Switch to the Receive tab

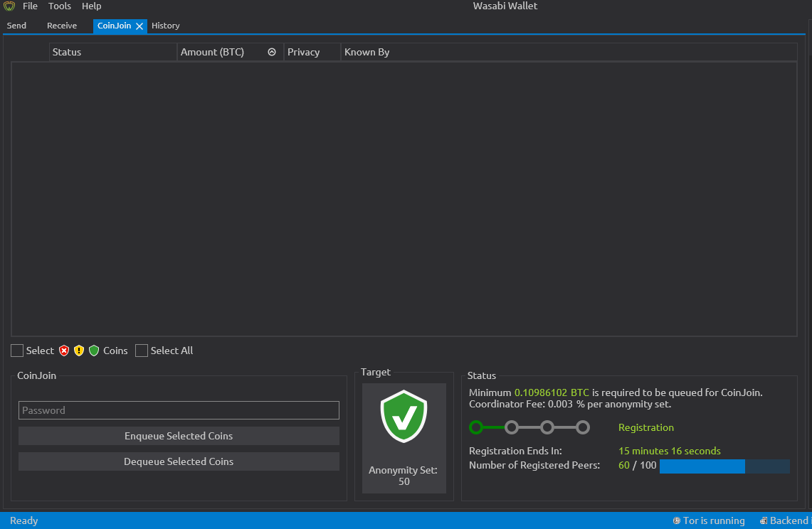click(62, 26)
